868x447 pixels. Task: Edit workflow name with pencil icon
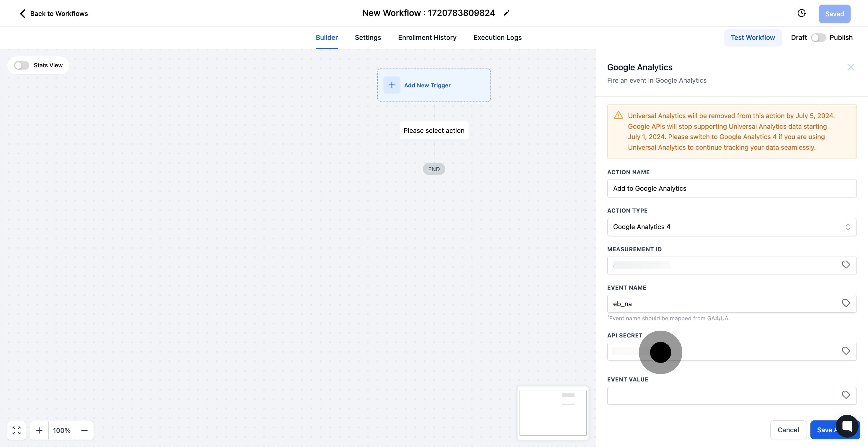pos(506,13)
